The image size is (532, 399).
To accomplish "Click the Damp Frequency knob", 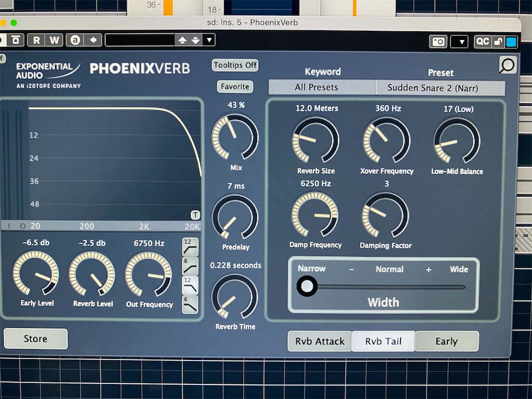I will 315,215.
